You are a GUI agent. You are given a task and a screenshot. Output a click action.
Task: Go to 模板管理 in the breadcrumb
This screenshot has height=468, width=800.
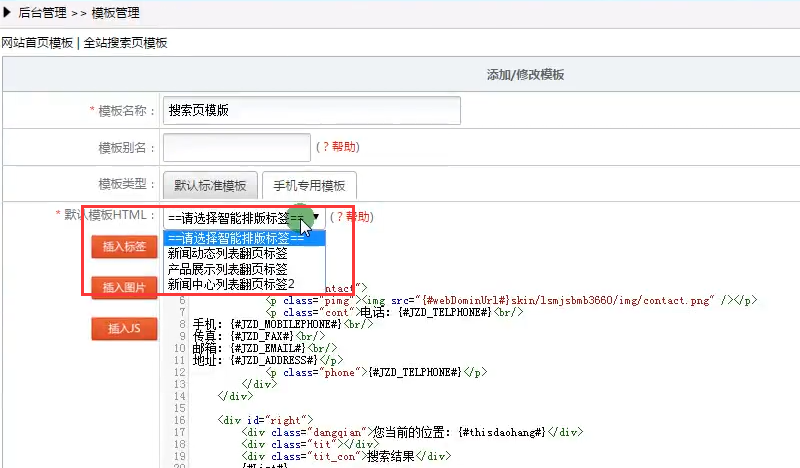pos(115,13)
